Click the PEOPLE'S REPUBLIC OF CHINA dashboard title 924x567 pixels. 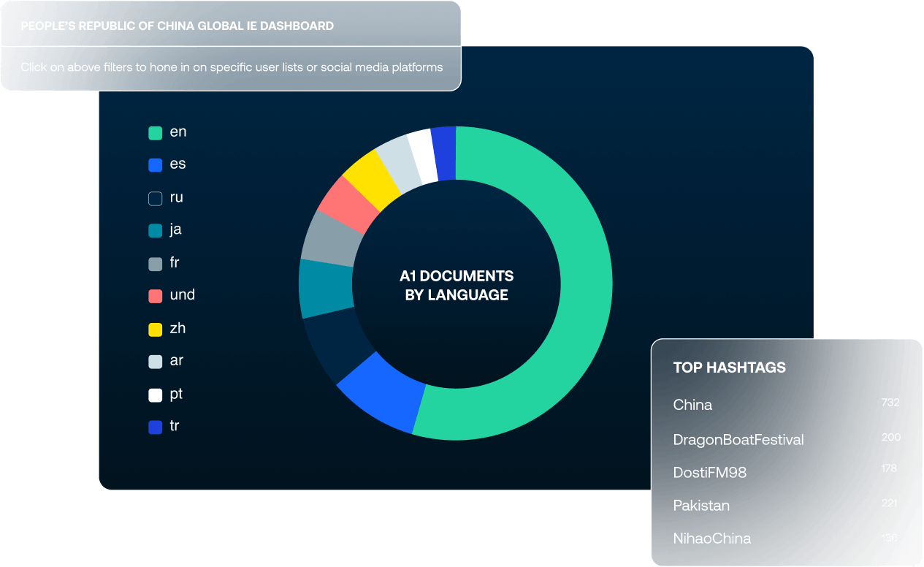[x=179, y=26]
